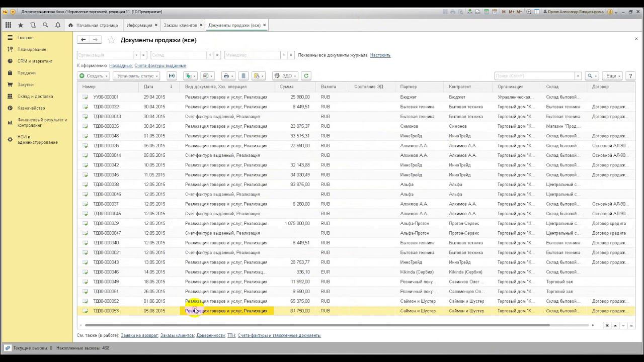
Task: Add page to favorites star near title
Action: pos(112,40)
